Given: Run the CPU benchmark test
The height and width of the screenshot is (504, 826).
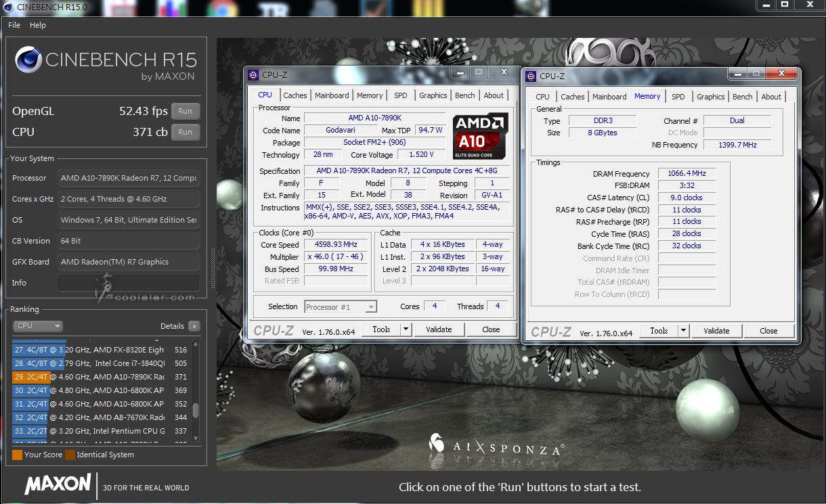Looking at the screenshot, I should (x=185, y=133).
